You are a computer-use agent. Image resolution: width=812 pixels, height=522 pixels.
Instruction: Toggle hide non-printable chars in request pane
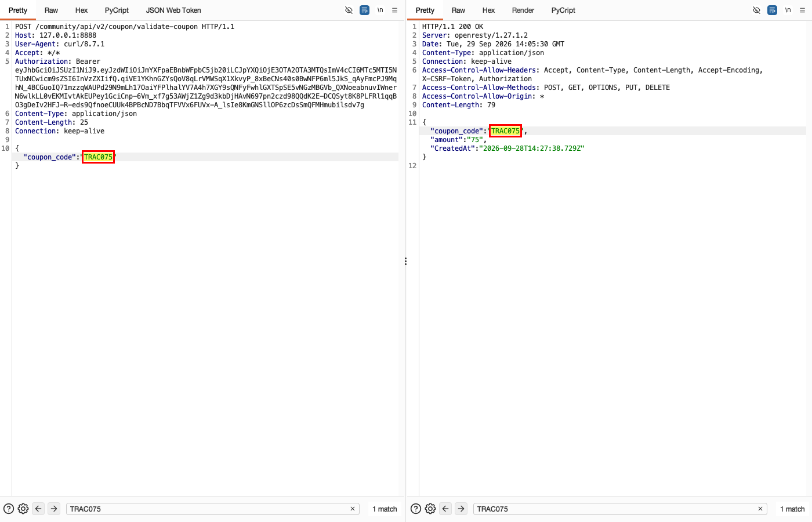click(x=349, y=10)
